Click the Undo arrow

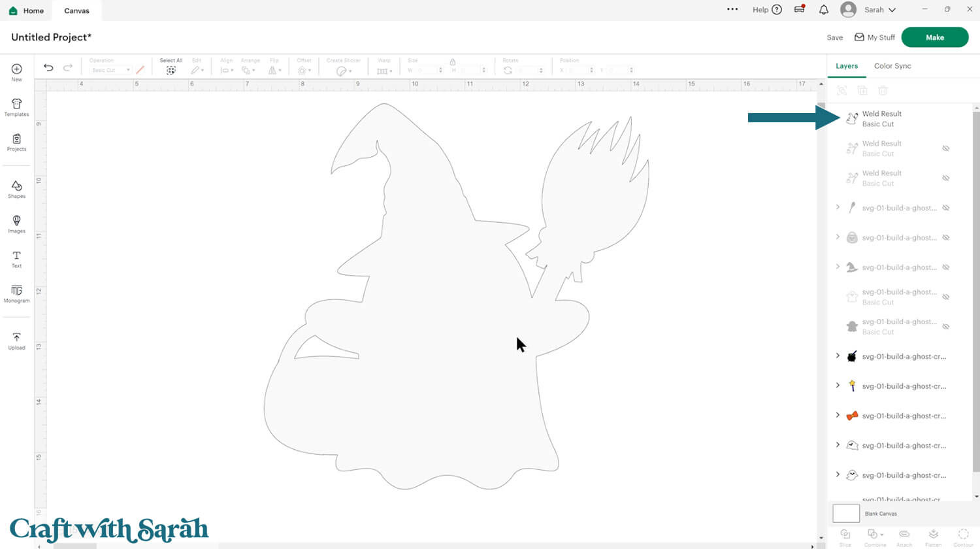(48, 68)
